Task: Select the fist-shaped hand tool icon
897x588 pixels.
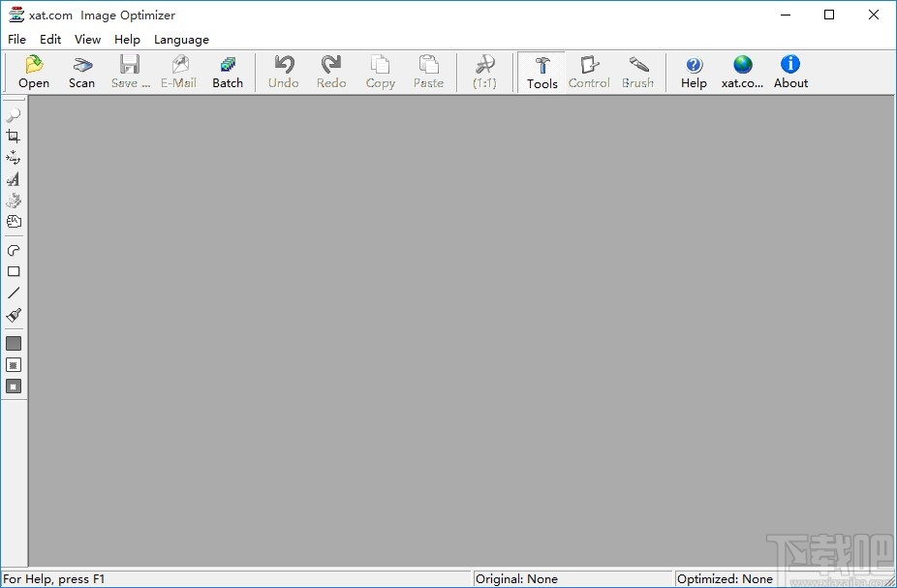Action: [x=14, y=222]
